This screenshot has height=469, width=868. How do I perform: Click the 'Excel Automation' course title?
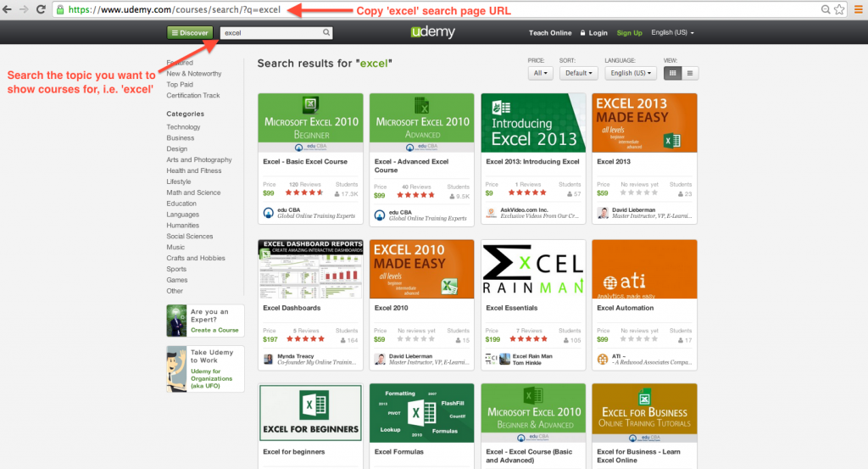pos(625,308)
